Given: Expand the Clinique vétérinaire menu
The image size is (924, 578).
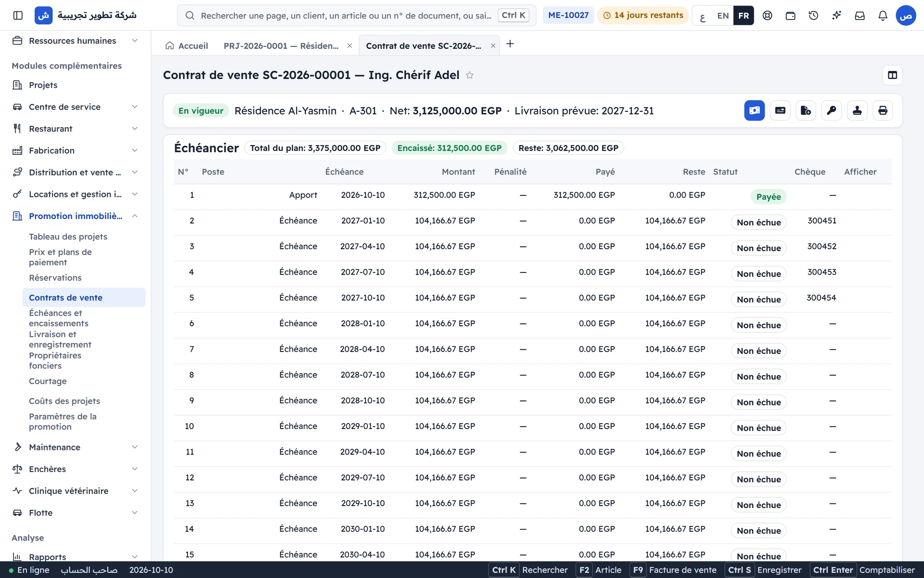Looking at the screenshot, I should coord(75,491).
